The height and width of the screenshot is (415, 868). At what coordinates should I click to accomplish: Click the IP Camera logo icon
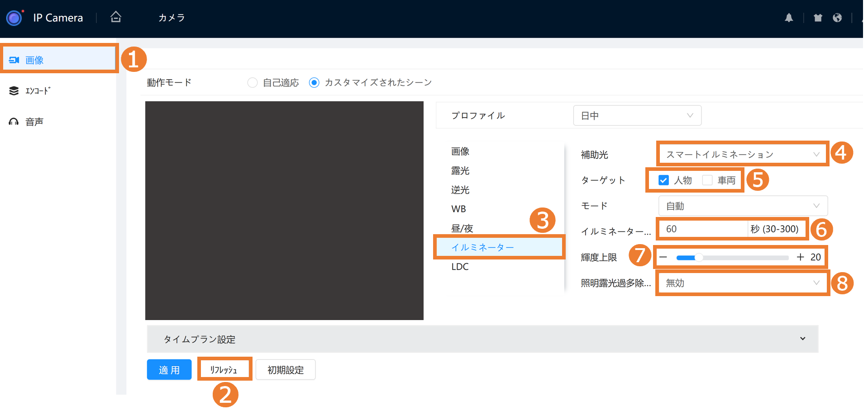tap(14, 18)
